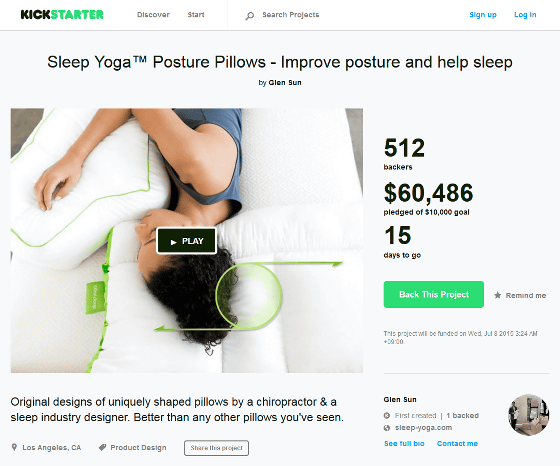Play the project video
This screenshot has width=560, height=466.
tap(186, 241)
